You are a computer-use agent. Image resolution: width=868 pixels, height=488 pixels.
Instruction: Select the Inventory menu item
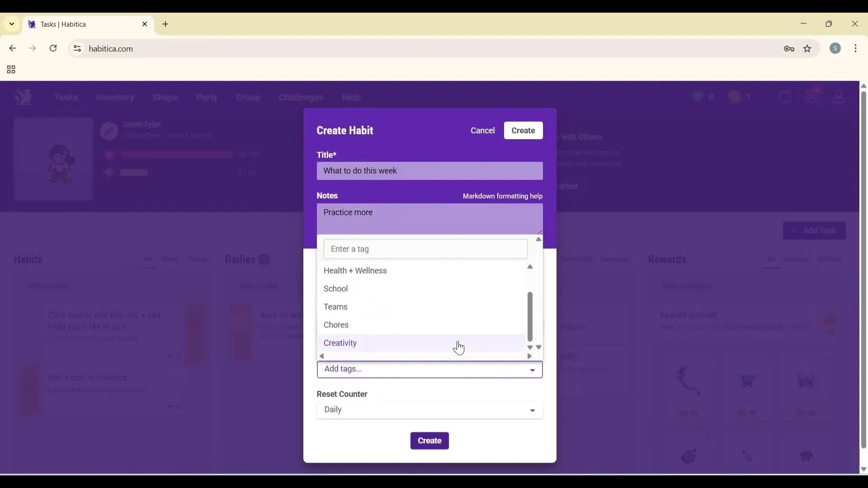click(115, 98)
